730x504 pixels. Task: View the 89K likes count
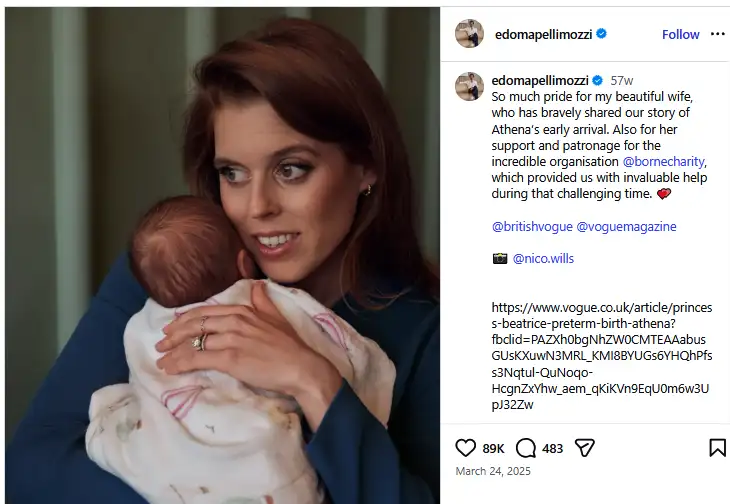click(x=493, y=449)
